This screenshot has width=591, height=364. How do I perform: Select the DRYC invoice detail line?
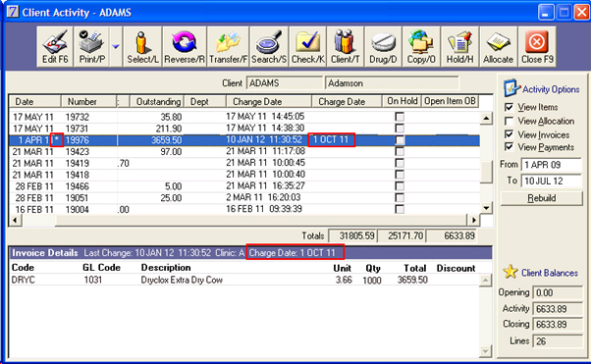pyautogui.click(x=243, y=280)
